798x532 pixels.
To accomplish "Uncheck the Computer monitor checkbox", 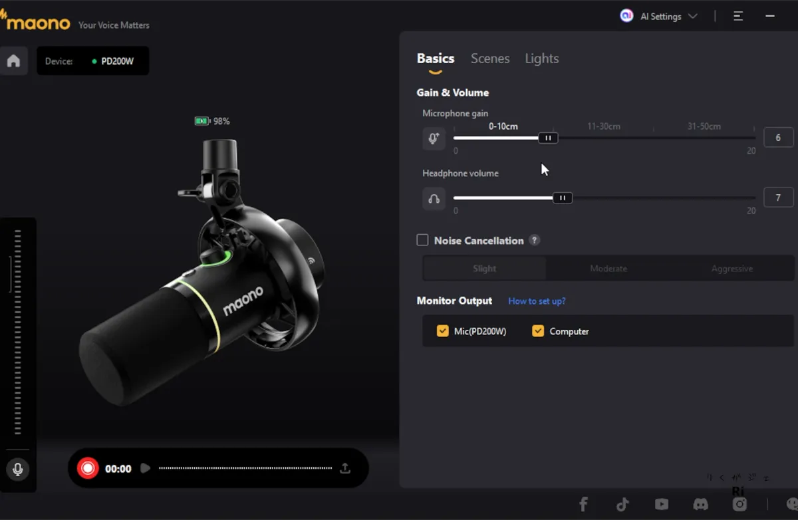I will click(x=538, y=331).
